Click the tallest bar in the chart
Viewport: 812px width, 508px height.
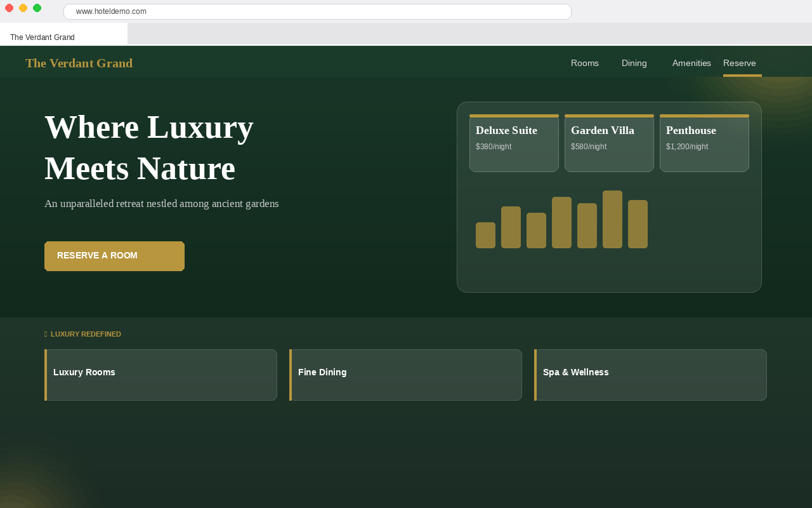click(612, 219)
